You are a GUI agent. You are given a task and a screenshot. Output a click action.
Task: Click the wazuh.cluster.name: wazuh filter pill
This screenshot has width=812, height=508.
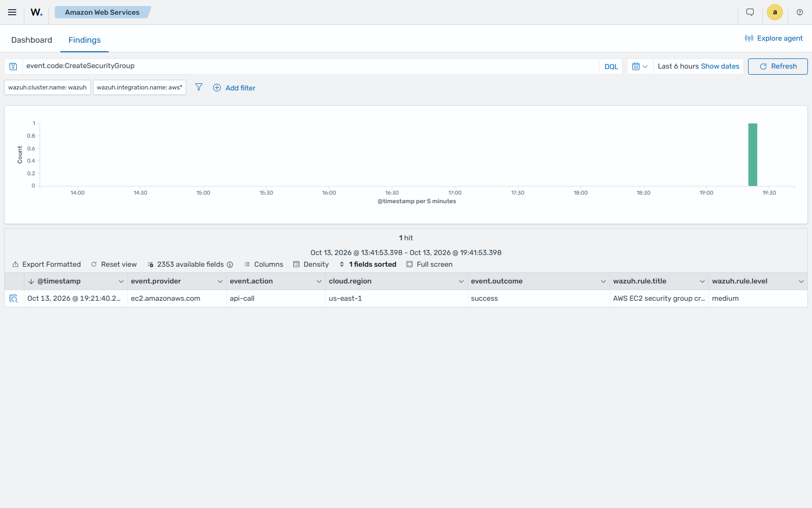(48, 87)
